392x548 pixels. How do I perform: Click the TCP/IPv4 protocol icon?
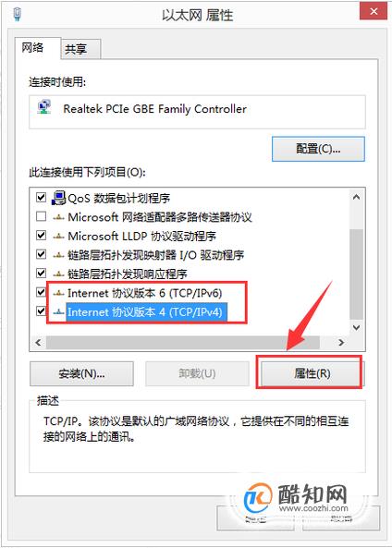[x=58, y=311]
